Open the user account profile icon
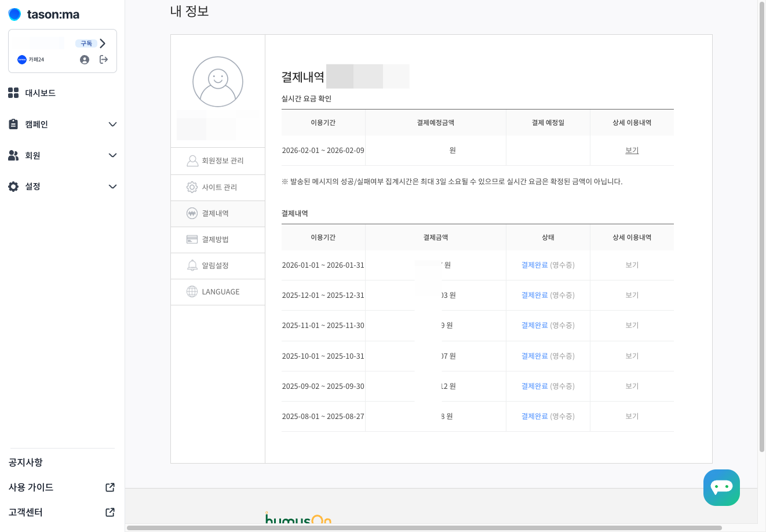The height and width of the screenshot is (532, 766). (85, 60)
